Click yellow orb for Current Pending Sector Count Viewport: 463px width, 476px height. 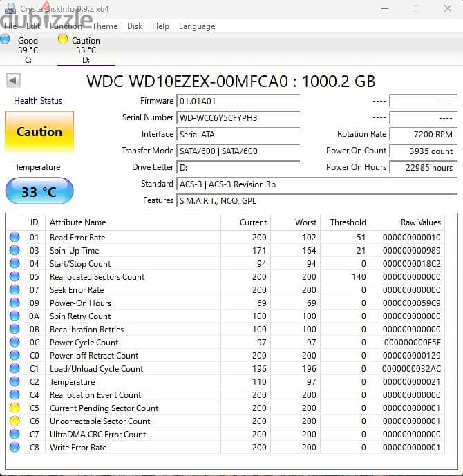[x=15, y=408]
